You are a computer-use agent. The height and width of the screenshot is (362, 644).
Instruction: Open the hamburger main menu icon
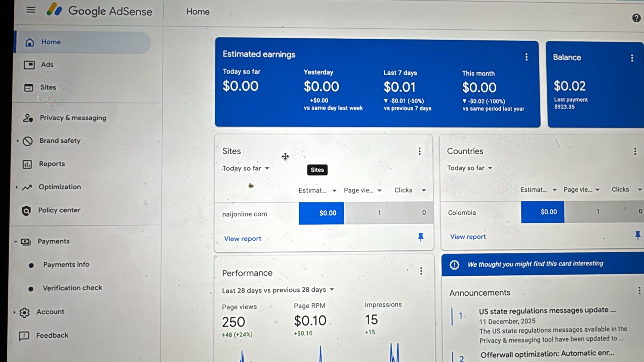[x=31, y=10]
